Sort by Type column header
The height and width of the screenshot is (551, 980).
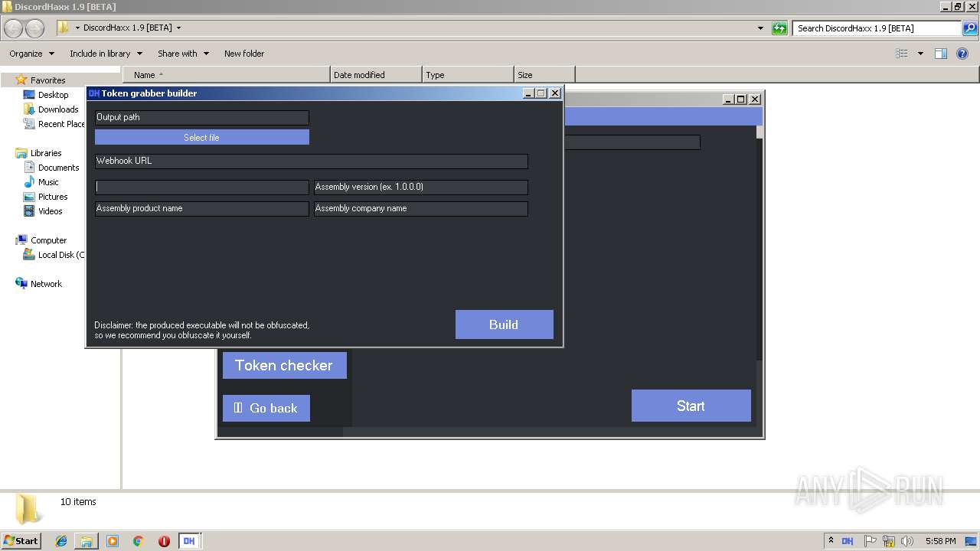pyautogui.click(x=468, y=75)
